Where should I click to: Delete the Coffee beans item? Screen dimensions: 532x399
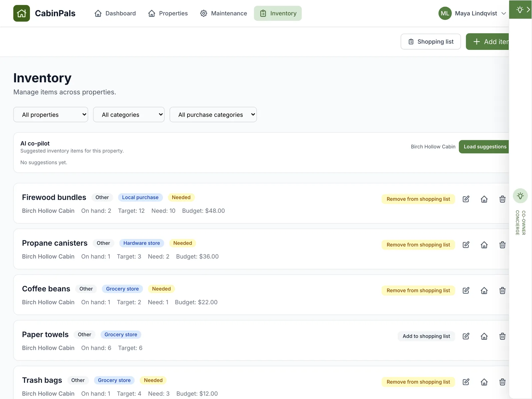(x=502, y=290)
